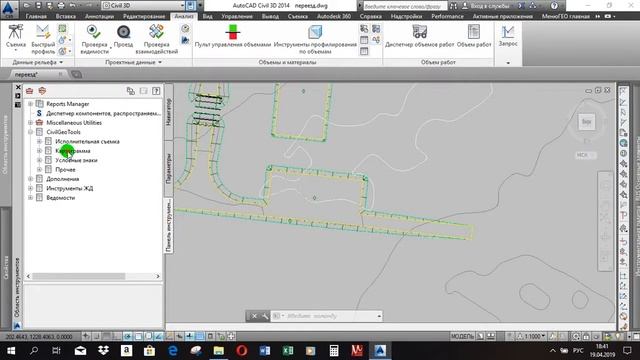Click the red toolbox icon in panel header
The image size is (640, 360).
[x=29, y=91]
